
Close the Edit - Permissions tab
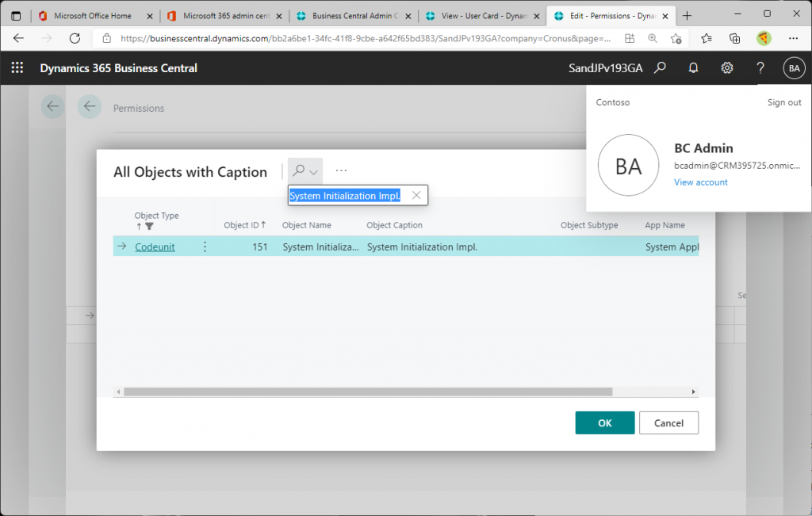tap(665, 16)
